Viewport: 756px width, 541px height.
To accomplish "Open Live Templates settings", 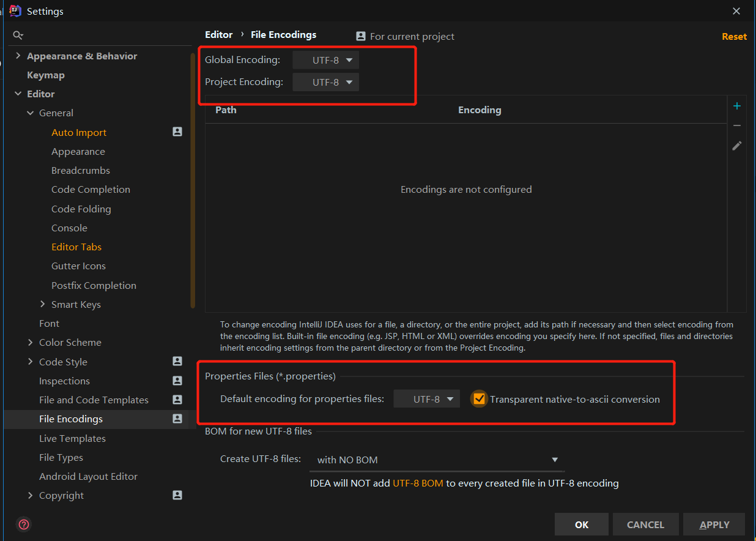I will (x=72, y=438).
